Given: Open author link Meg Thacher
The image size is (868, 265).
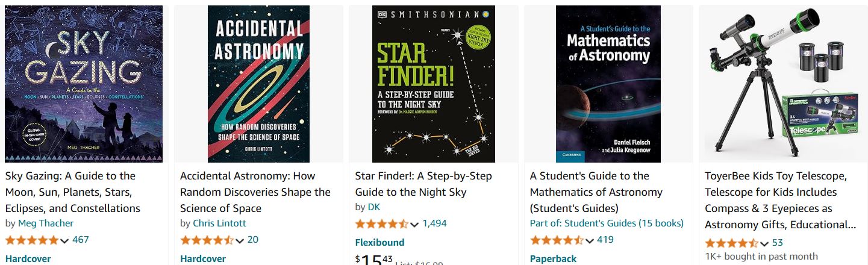Looking at the screenshot, I should (x=46, y=223).
